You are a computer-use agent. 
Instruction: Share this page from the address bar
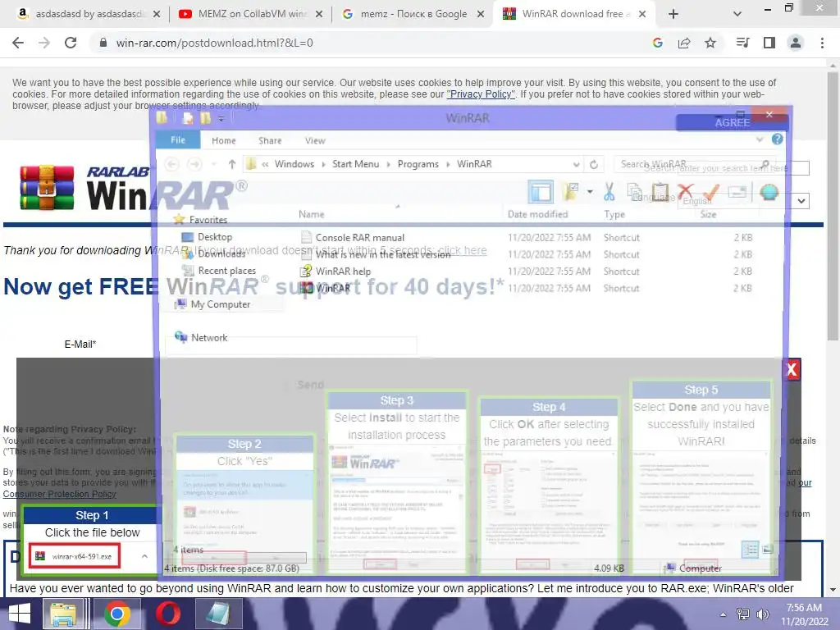(x=684, y=43)
